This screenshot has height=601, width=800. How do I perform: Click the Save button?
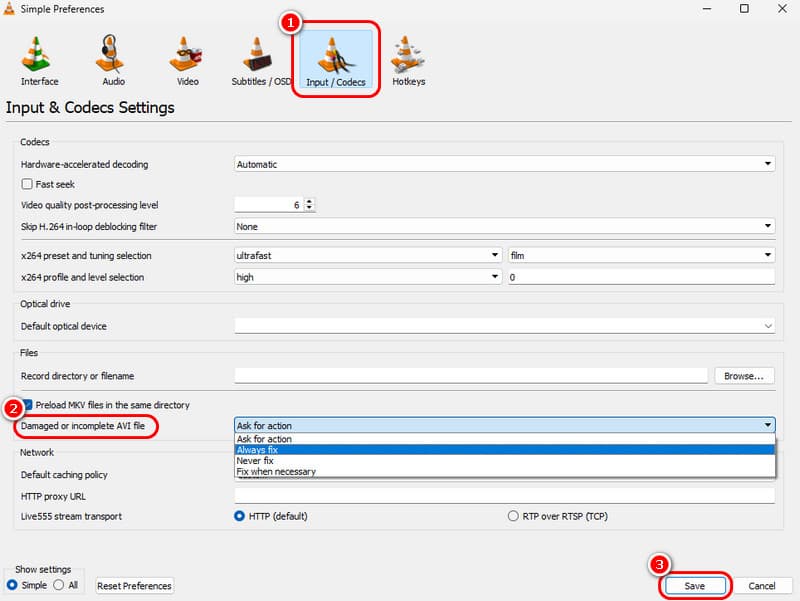pos(694,585)
